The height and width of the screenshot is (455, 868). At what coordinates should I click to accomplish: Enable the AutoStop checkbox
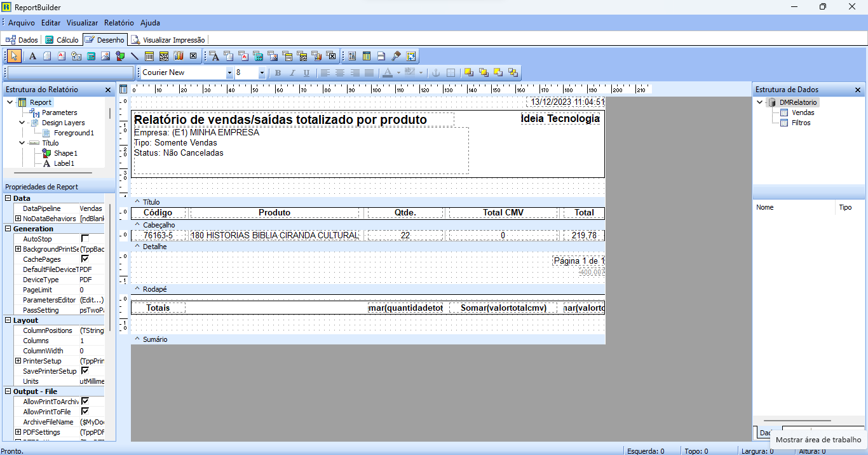pyautogui.click(x=85, y=239)
